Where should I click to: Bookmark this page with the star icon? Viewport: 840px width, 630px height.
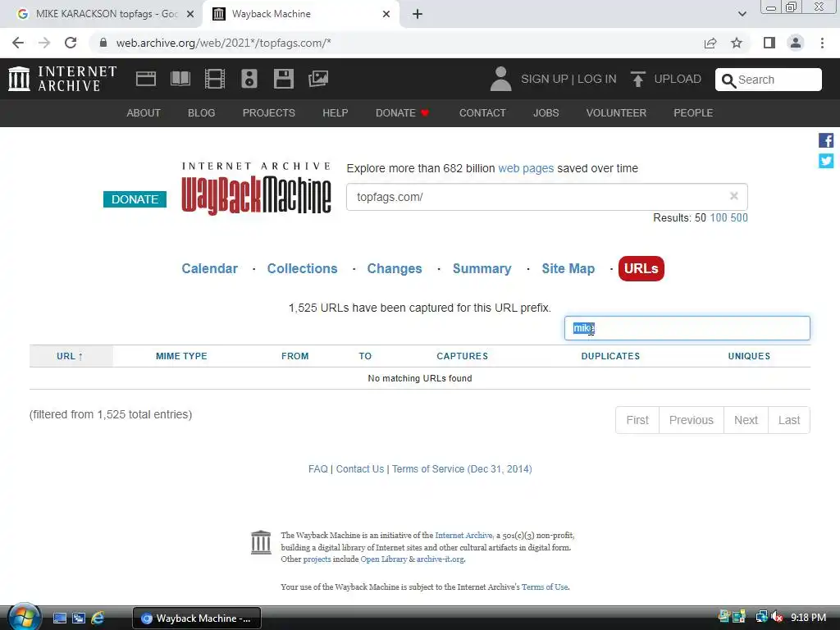pyautogui.click(x=737, y=43)
